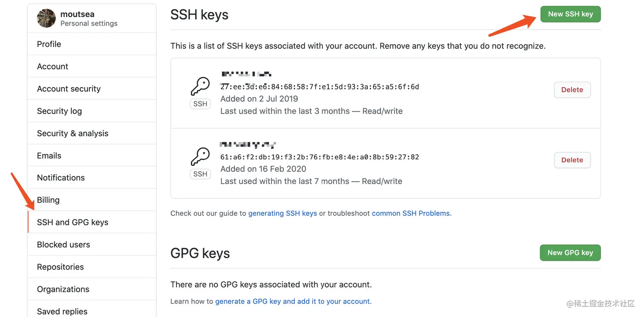The image size is (644, 317).
Task: Follow the common SSH Problems link
Action: [411, 213]
